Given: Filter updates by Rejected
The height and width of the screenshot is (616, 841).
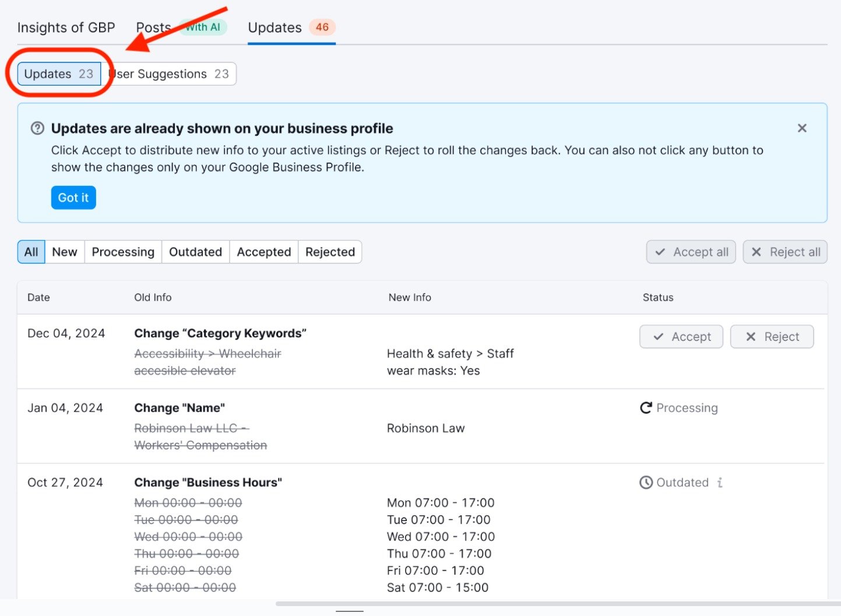Looking at the screenshot, I should click(330, 252).
